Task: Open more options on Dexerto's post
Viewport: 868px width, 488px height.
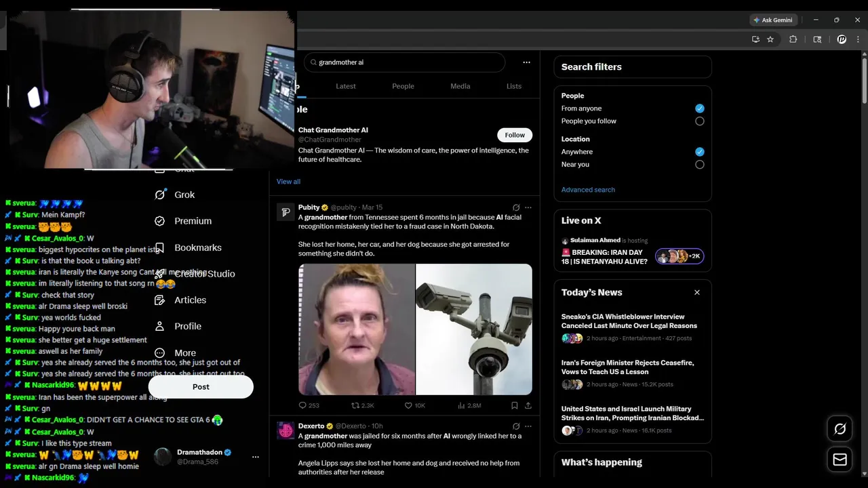Action: pos(528,426)
